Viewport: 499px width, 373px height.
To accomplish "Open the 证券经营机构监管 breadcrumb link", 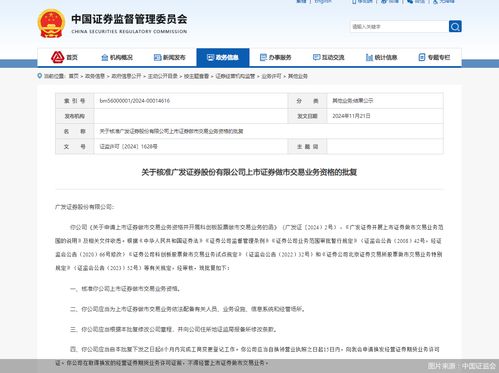I will [235, 76].
